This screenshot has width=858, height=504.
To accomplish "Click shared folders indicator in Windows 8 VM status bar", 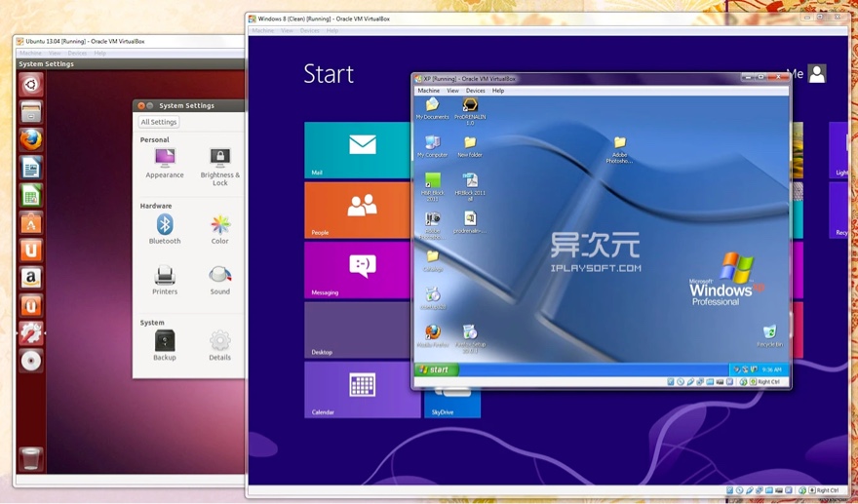I will click(769, 490).
